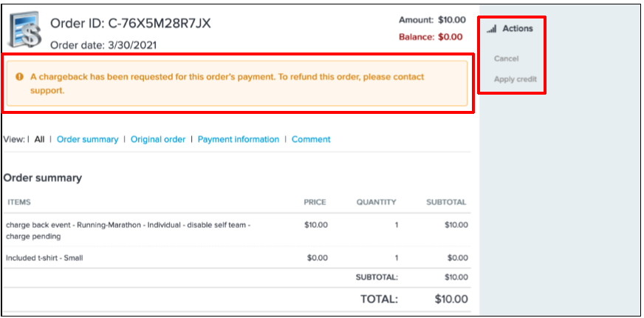Click the Cancel action

[x=506, y=58]
